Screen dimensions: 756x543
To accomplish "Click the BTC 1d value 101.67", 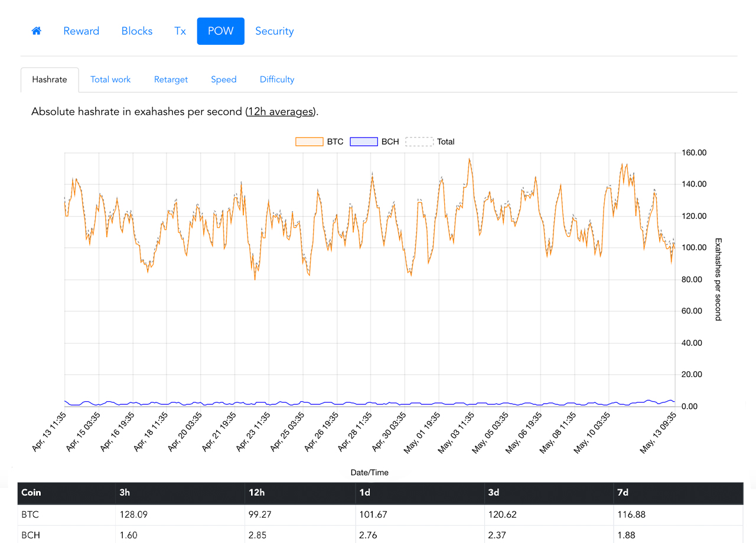I will 373,515.
